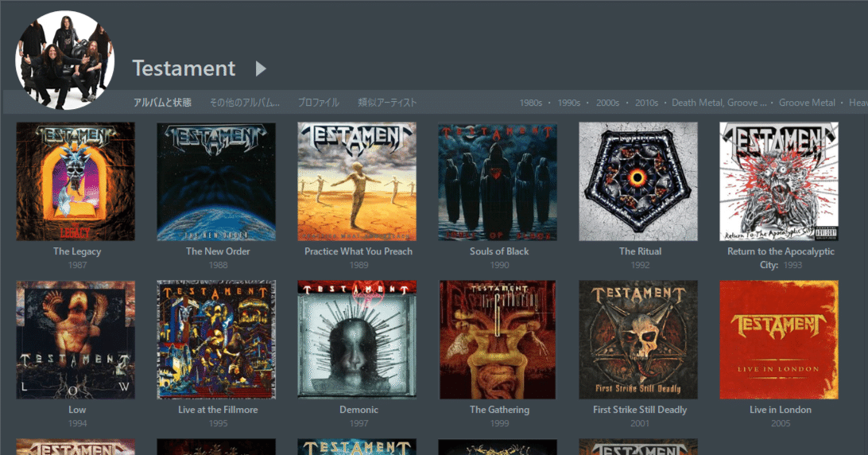Select the プロファイル tab
This screenshot has width=868, height=455.
click(318, 103)
